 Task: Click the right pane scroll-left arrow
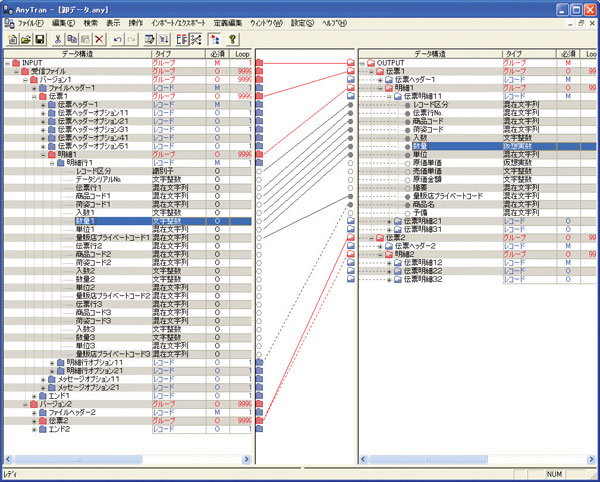coord(364,459)
